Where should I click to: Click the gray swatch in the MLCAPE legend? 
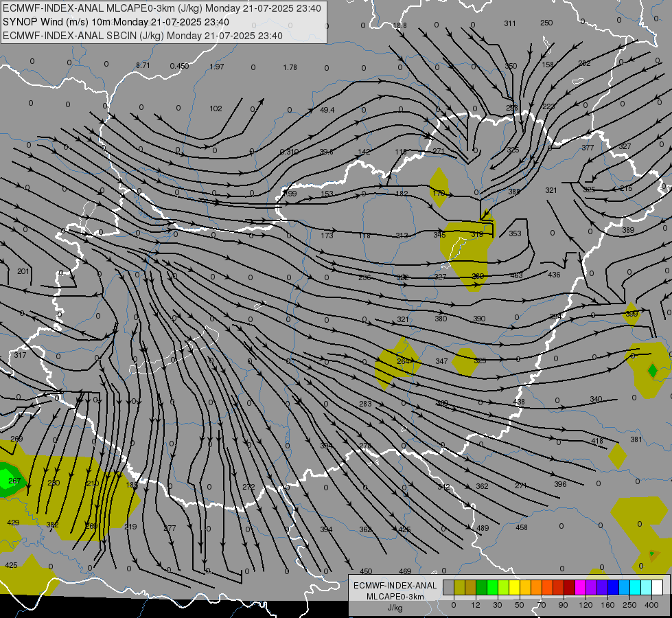pyautogui.click(x=449, y=587)
